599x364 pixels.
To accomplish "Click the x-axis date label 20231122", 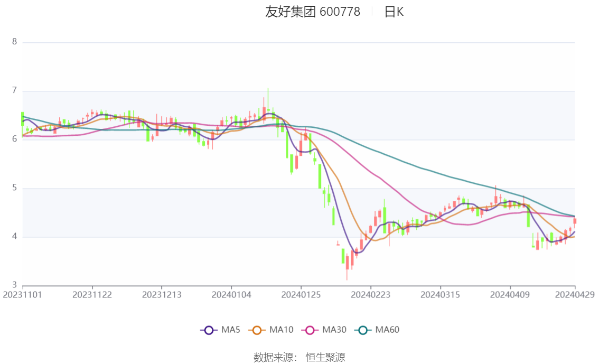I will tap(92, 295).
